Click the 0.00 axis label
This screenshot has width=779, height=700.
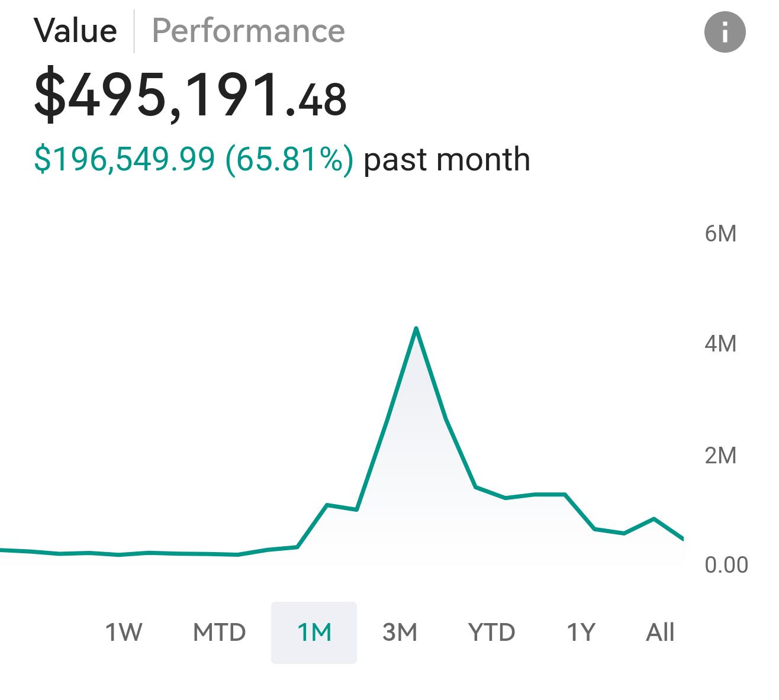pos(726,564)
